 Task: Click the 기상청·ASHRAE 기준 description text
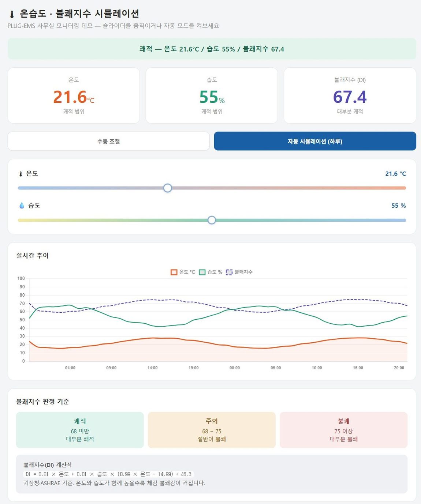point(114,483)
